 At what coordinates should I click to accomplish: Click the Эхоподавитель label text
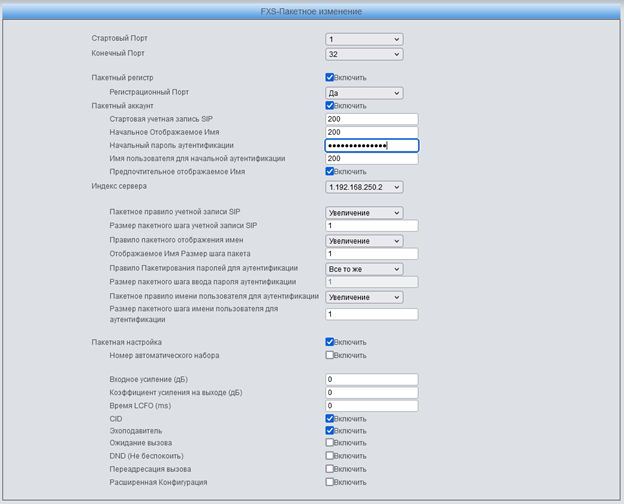[136, 431]
